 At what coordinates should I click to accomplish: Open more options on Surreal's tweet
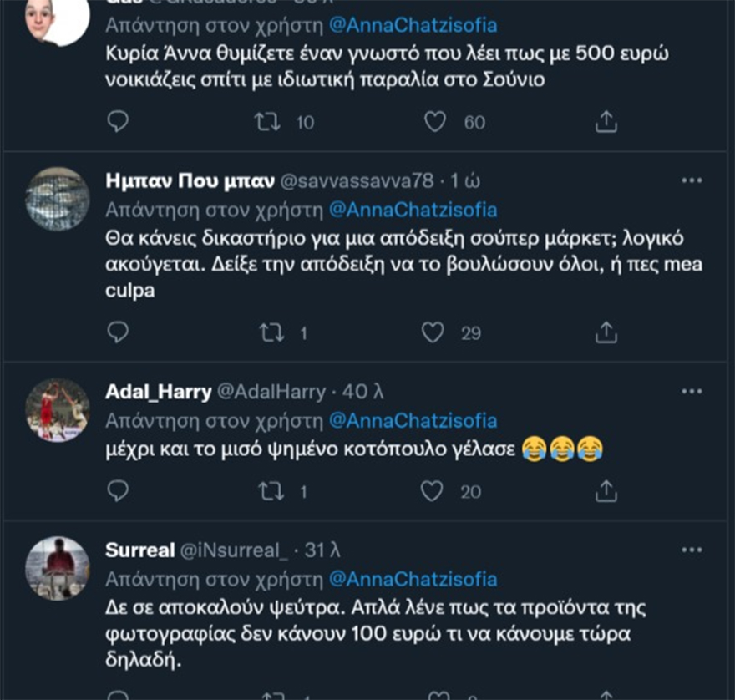coord(692,550)
